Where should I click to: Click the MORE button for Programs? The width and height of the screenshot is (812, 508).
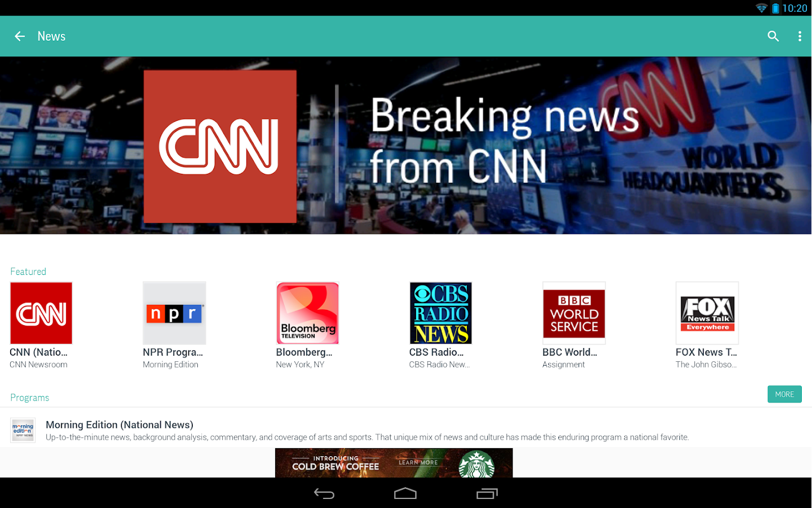(784, 394)
